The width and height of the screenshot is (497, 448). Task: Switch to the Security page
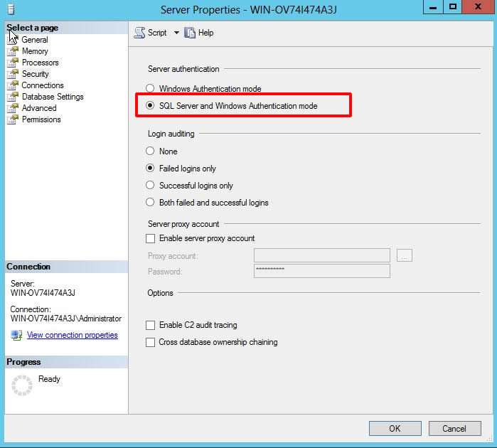pos(35,74)
